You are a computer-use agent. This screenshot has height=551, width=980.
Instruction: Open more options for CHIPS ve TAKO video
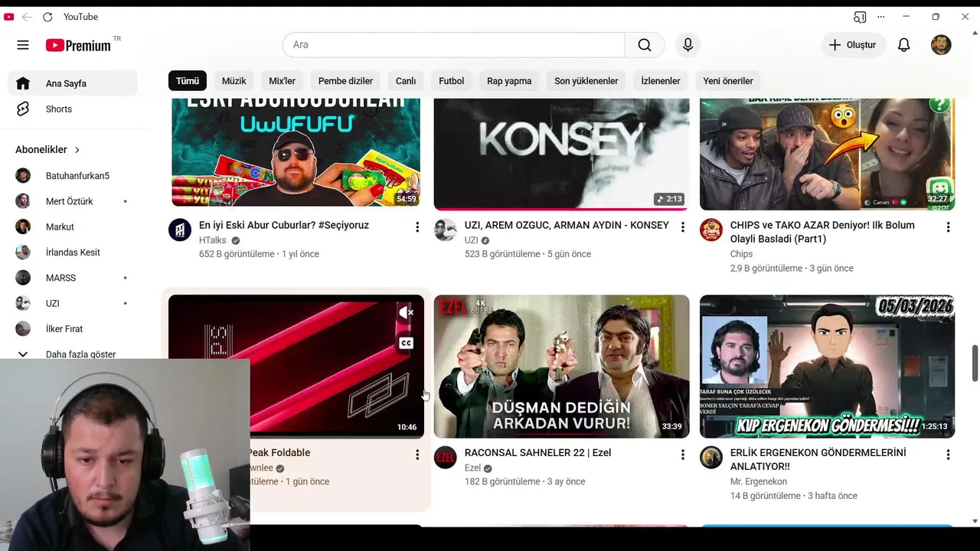click(948, 227)
